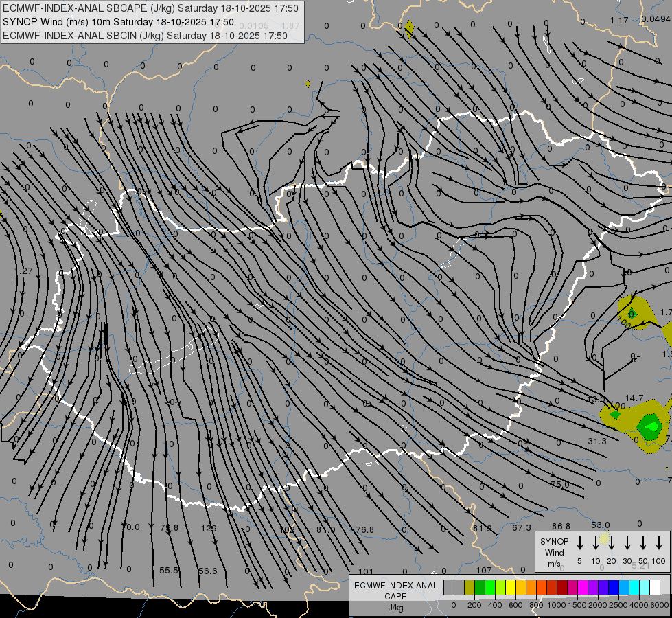Pick the royal blue CAPE legend swatch
This screenshot has height=618, width=672.
point(614,588)
